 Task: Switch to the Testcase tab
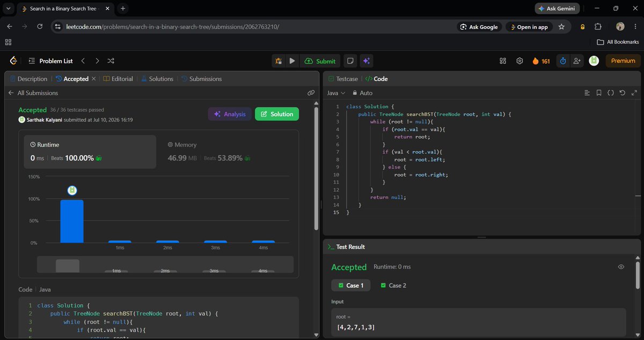(342, 78)
